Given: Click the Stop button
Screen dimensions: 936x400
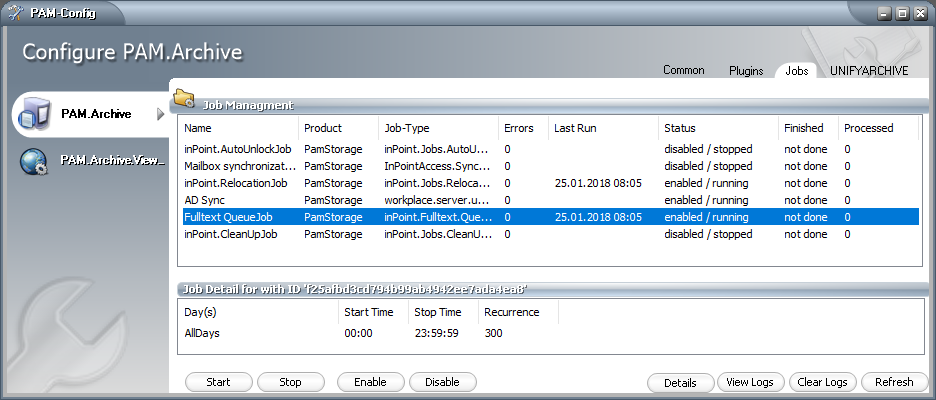Looking at the screenshot, I should (290, 382).
